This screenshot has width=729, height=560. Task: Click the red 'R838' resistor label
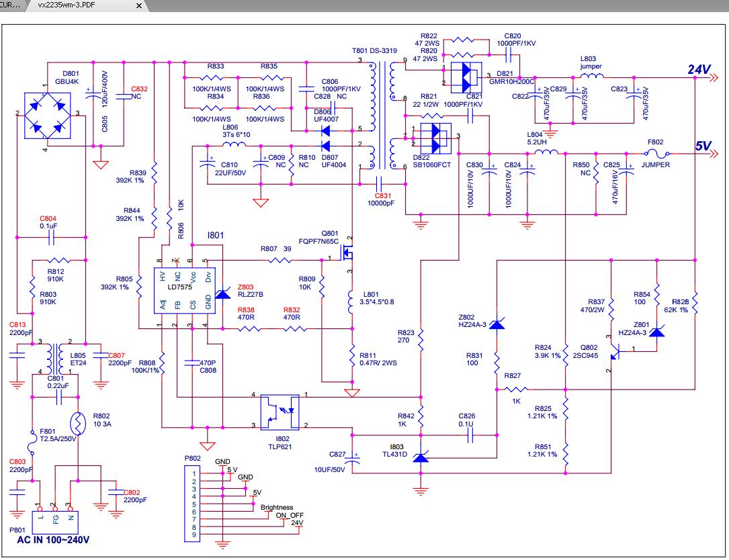246,310
